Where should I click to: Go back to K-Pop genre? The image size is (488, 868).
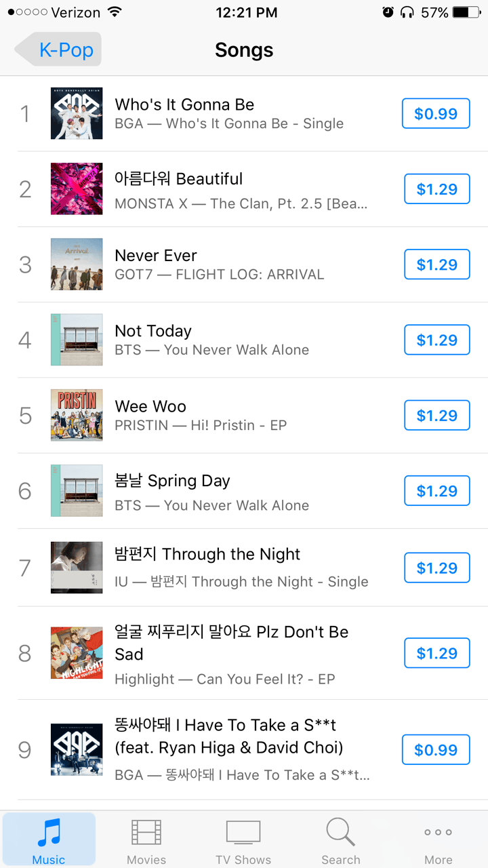60,50
